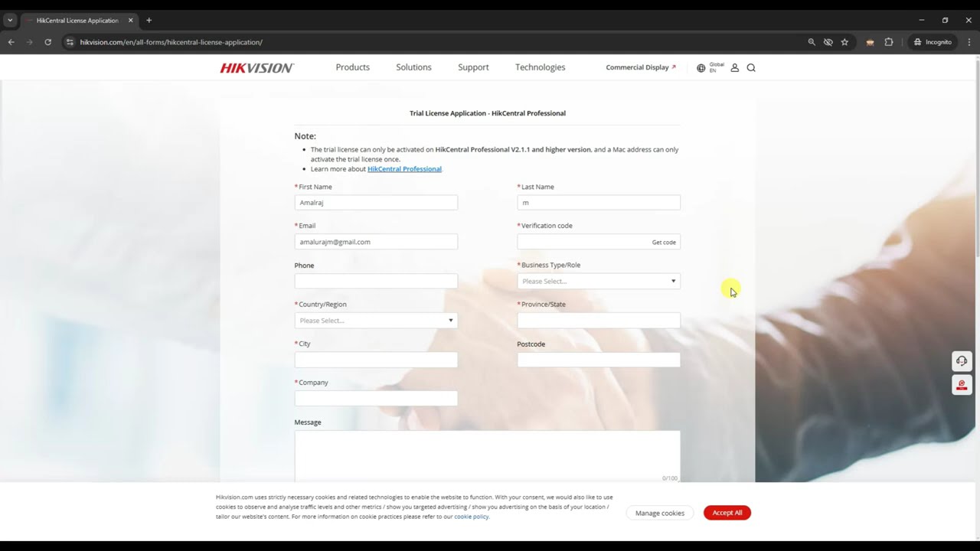The image size is (980, 551).
Task: Click Accept All cookies button
Action: click(727, 513)
